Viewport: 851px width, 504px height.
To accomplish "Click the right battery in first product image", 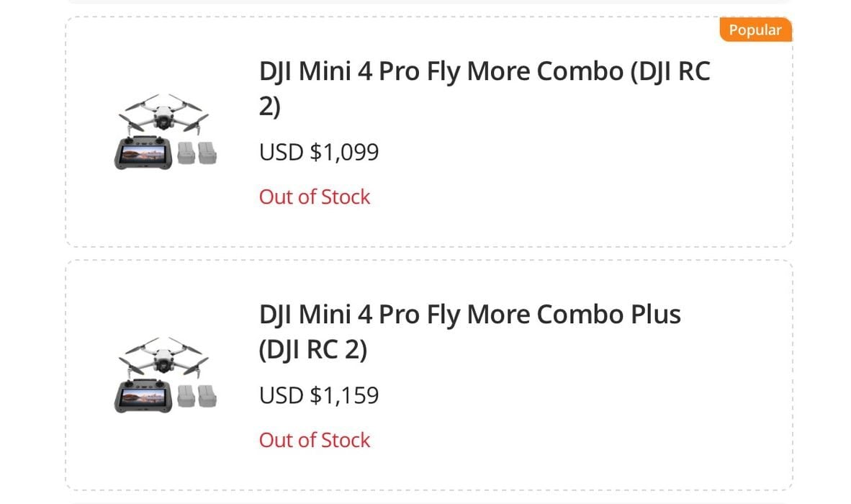I will [x=207, y=153].
